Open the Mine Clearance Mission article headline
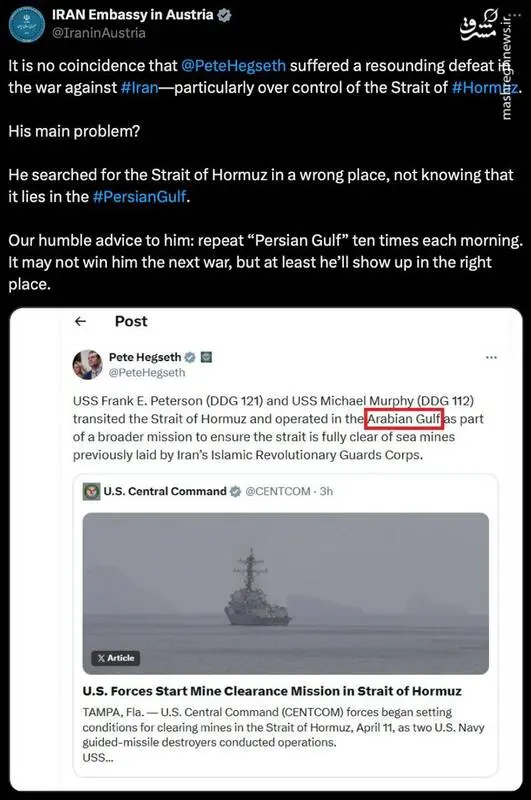 pyautogui.click(x=272, y=691)
